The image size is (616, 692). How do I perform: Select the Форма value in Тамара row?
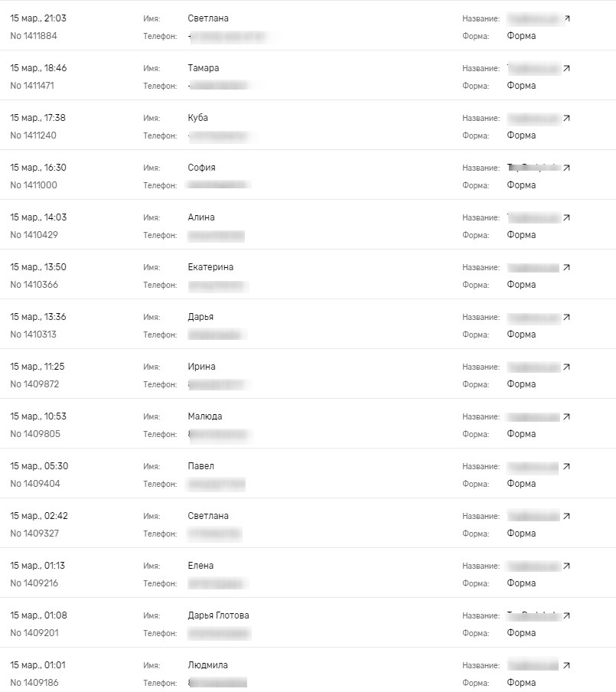pos(521,86)
